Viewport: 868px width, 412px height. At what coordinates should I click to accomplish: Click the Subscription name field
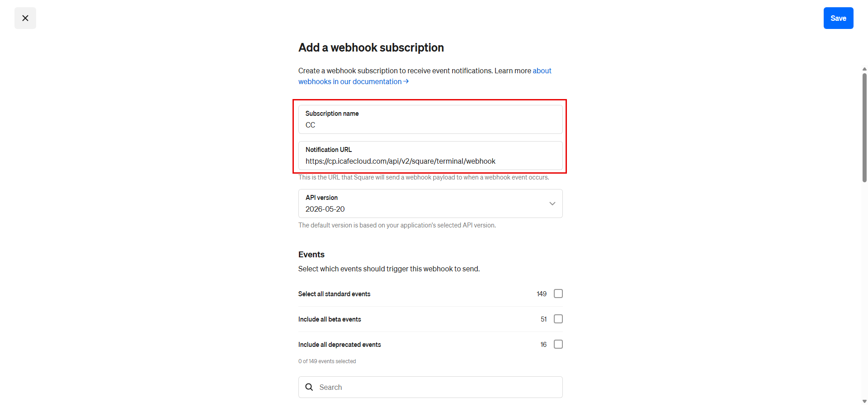430,119
